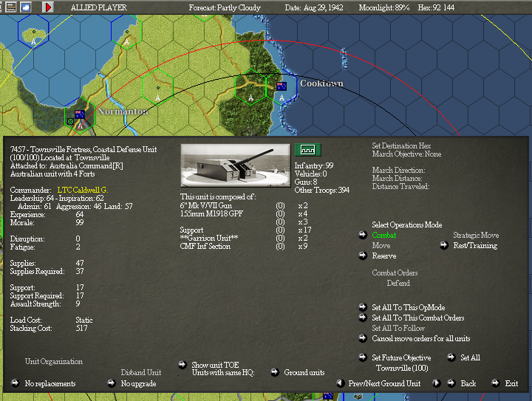Click Attached to: Australia Command[R] text

click(66, 165)
